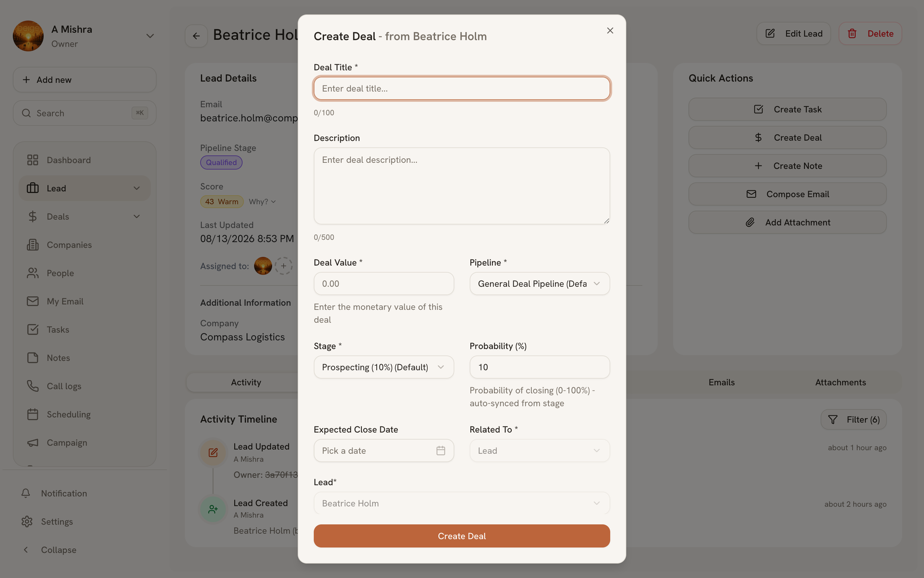Open Notification panel
Viewport: 924px width, 578px height.
(x=85, y=493)
